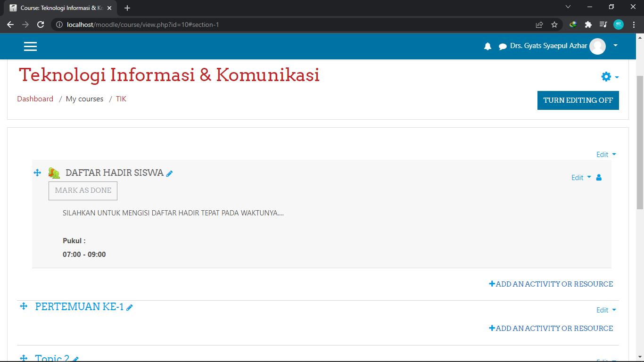
Task: Open the course settings gear menu
Action: coord(610,77)
